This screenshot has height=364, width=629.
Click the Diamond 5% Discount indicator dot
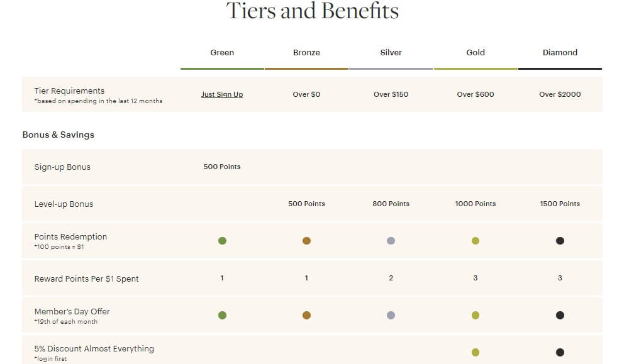click(x=560, y=352)
